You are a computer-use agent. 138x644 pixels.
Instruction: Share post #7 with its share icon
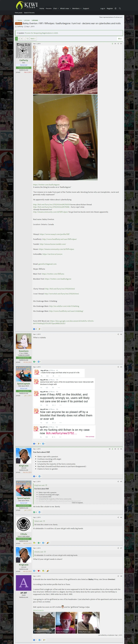coord(118,548)
